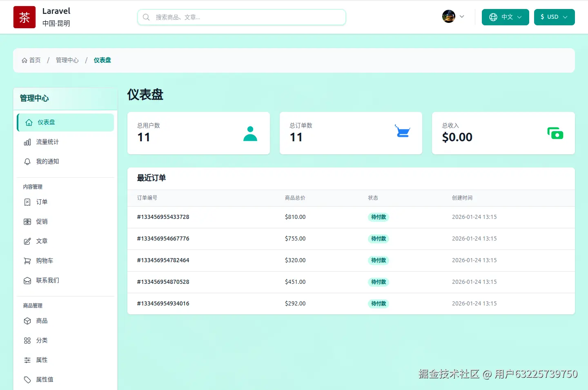
Task: Open the 流量统计 traffic statistics icon
Action: [27, 142]
